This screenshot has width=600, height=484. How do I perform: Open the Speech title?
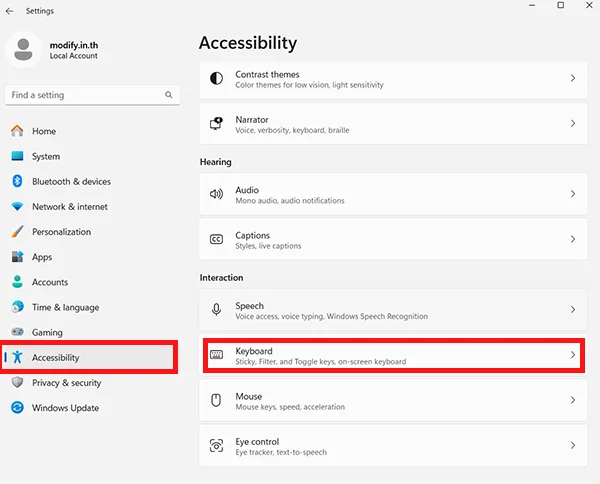[249, 306]
